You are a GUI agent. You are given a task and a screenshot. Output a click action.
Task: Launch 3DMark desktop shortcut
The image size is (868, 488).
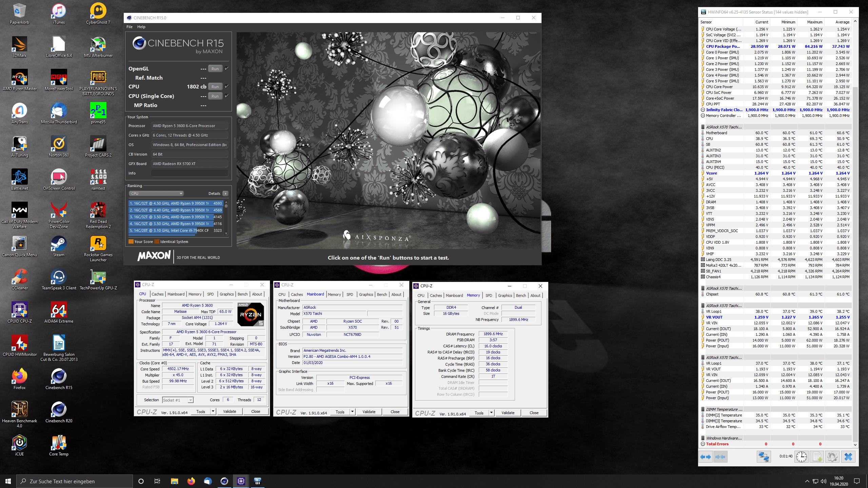click(x=20, y=47)
